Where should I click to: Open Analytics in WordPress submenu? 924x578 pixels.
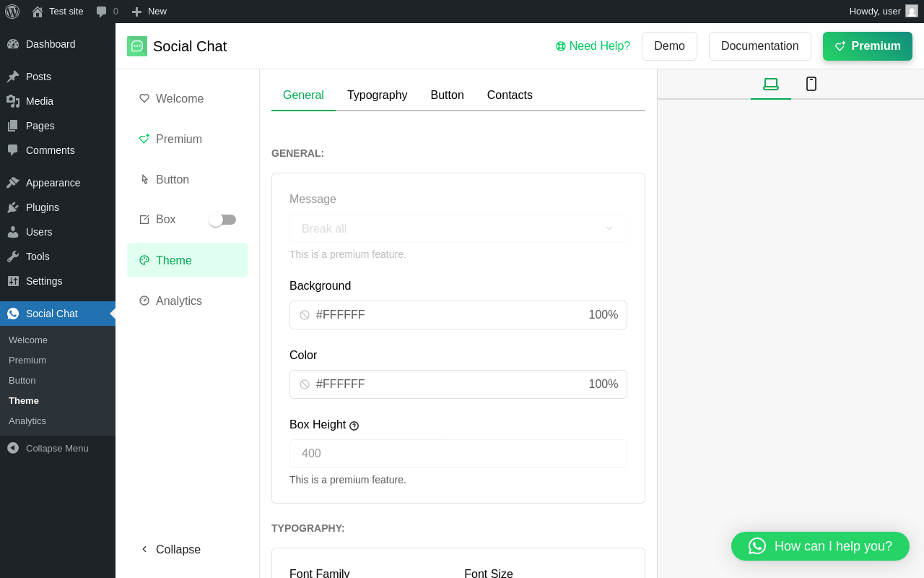(x=27, y=420)
